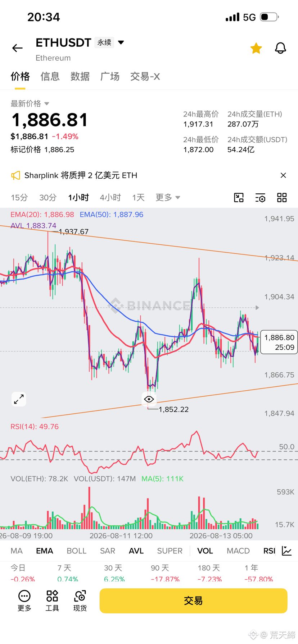Switch to the 广场 tab
Image resolution: width=298 pixels, height=644 pixels.
point(110,77)
